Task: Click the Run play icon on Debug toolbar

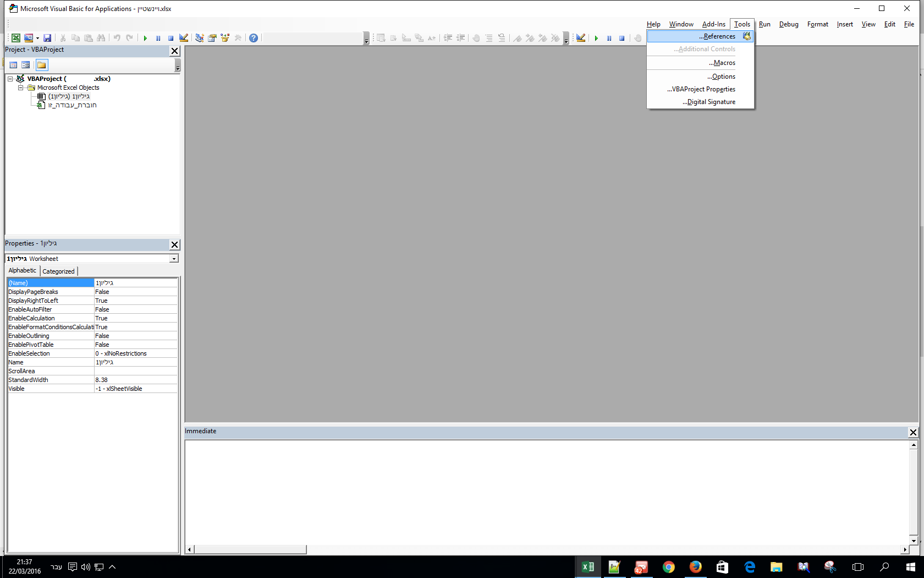Action: click(x=596, y=38)
